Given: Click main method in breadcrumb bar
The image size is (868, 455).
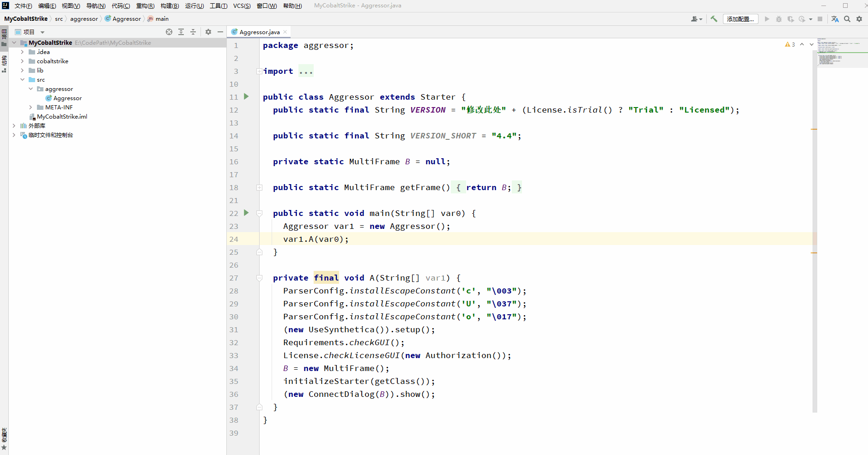Looking at the screenshot, I should [x=158, y=19].
